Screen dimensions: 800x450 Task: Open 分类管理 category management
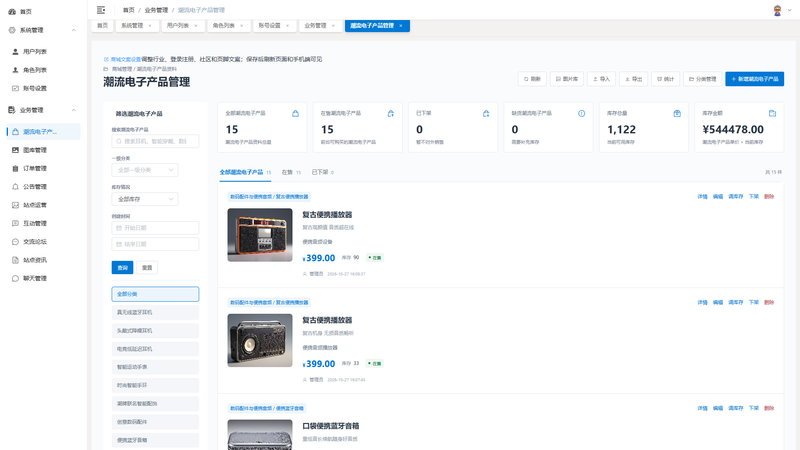pyautogui.click(x=703, y=79)
